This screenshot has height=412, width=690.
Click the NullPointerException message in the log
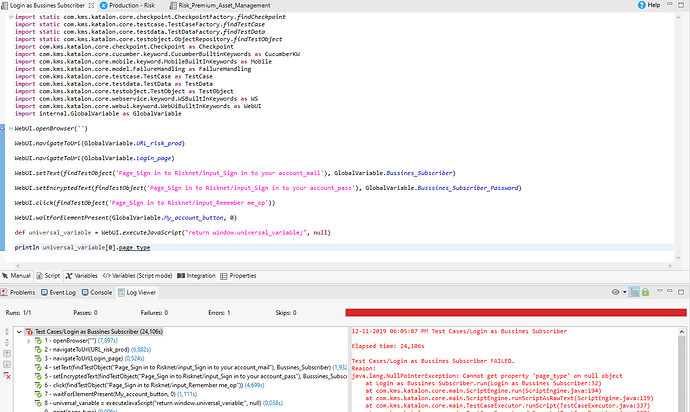click(487, 376)
